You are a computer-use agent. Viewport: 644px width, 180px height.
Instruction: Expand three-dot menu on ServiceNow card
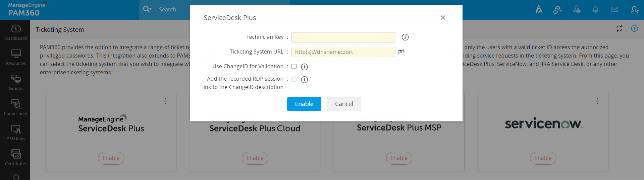597,101
